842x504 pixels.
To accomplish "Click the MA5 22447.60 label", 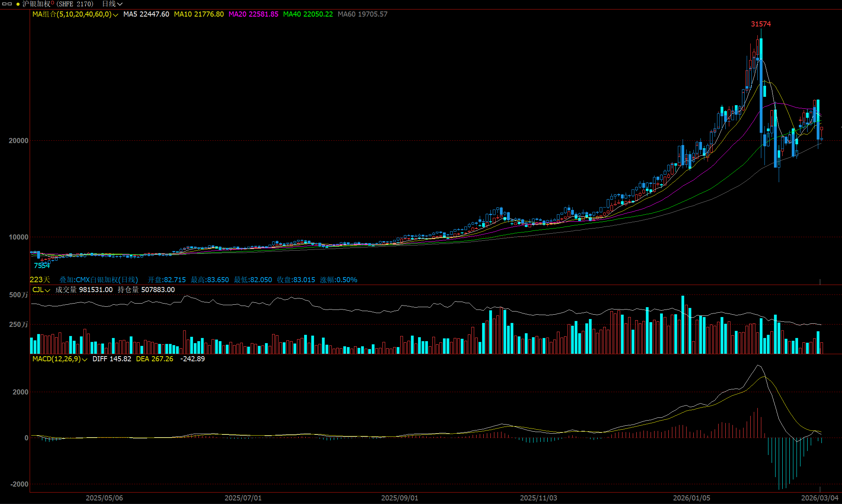I will point(146,14).
